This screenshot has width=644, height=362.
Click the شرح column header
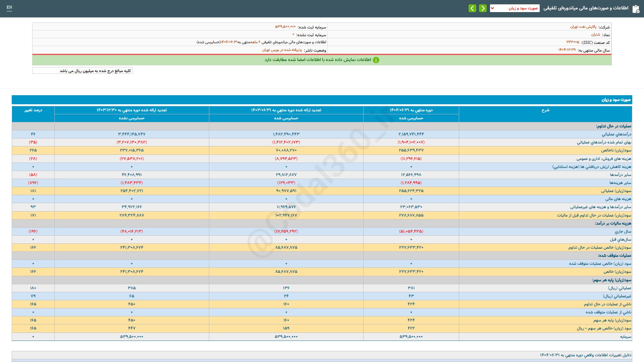[x=545, y=110]
